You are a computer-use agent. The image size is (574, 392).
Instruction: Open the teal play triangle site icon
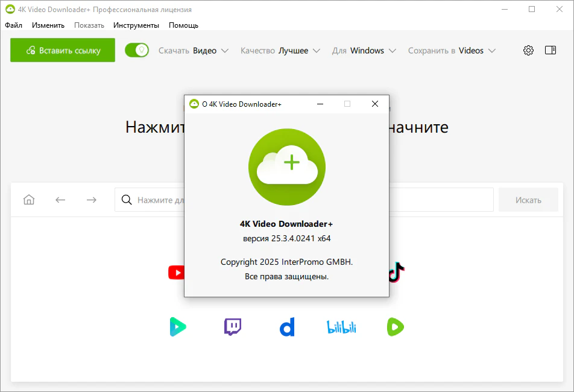(178, 327)
